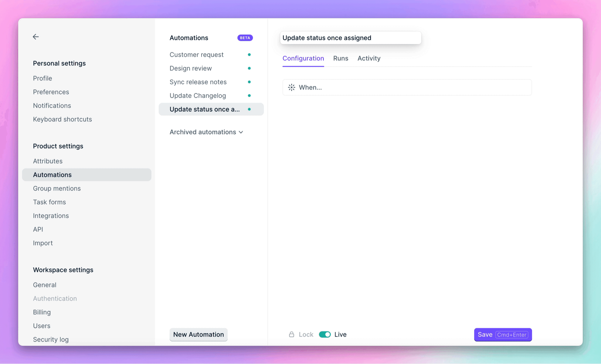Open Preferences in personal settings
Image resolution: width=601 pixels, height=364 pixels.
click(51, 92)
